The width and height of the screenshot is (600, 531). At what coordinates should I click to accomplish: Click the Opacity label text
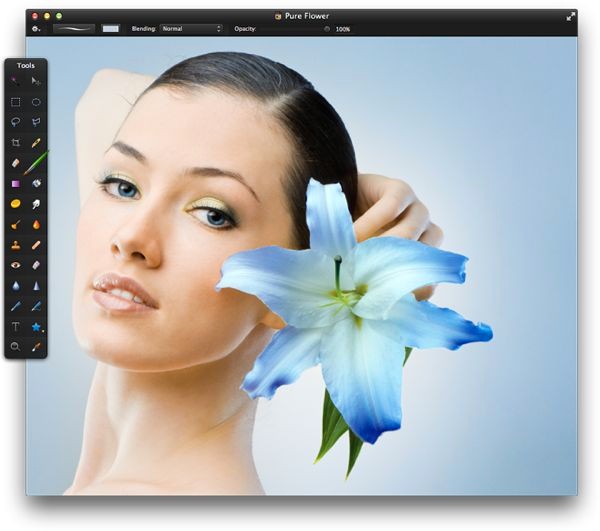[245, 29]
